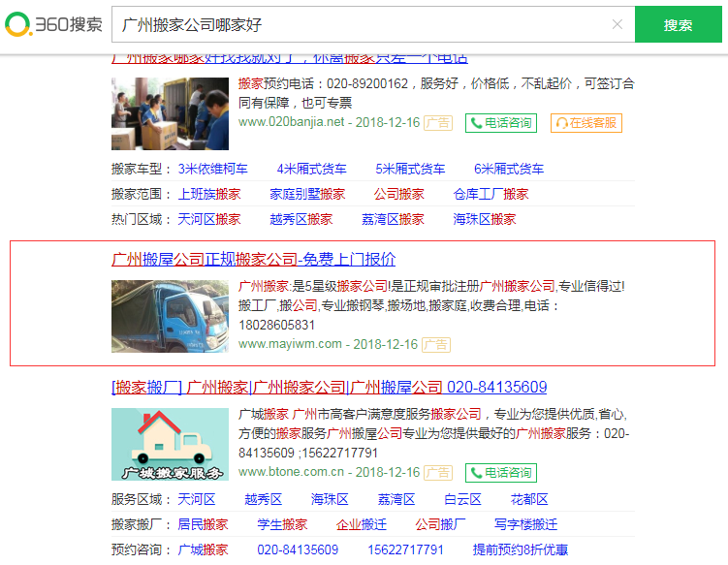Click the 广告 tag on 020banjia.net result

coord(438,123)
